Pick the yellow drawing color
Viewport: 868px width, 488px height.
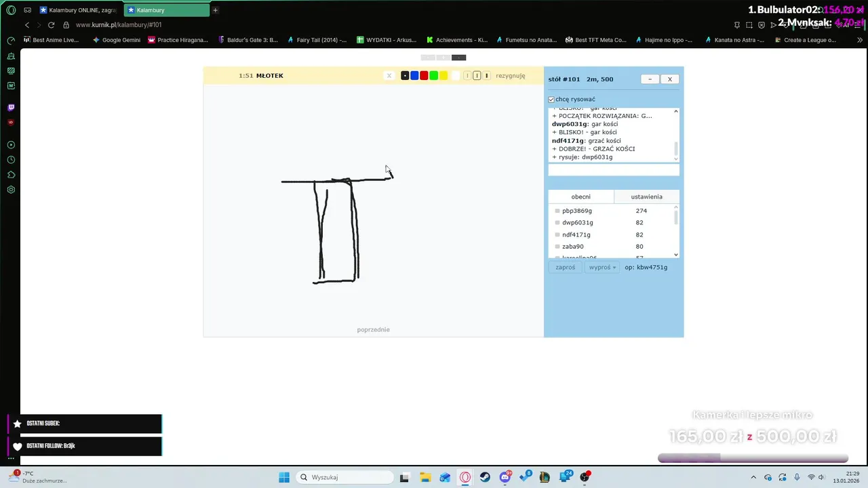pos(443,75)
